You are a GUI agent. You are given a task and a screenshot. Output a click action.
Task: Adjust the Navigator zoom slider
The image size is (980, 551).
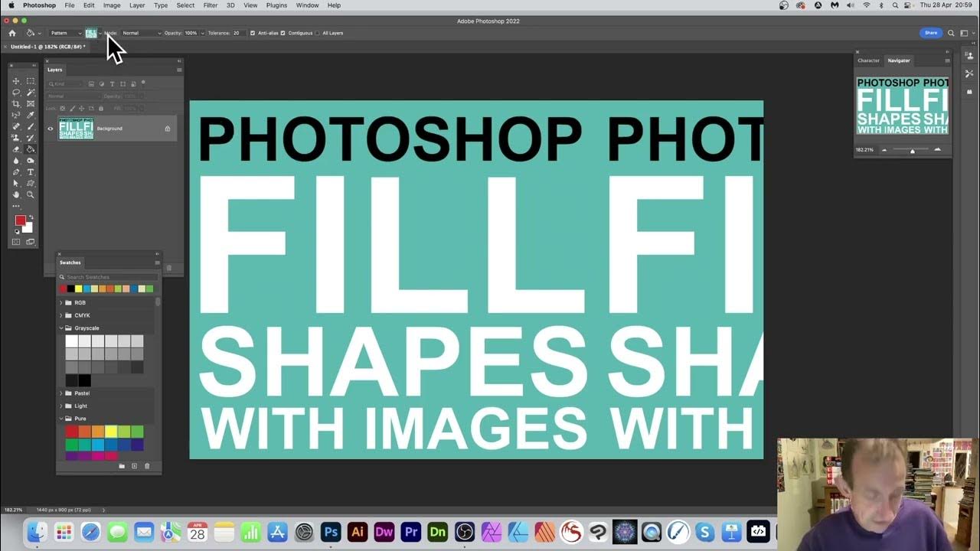point(912,151)
